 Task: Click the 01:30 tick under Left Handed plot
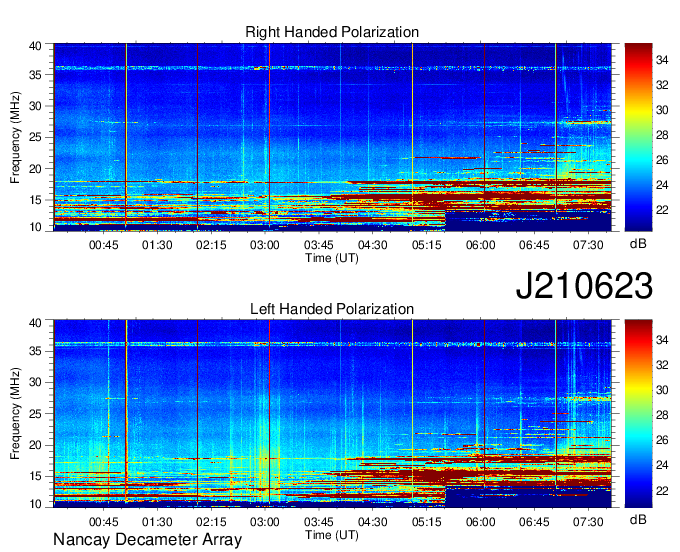tap(157, 522)
